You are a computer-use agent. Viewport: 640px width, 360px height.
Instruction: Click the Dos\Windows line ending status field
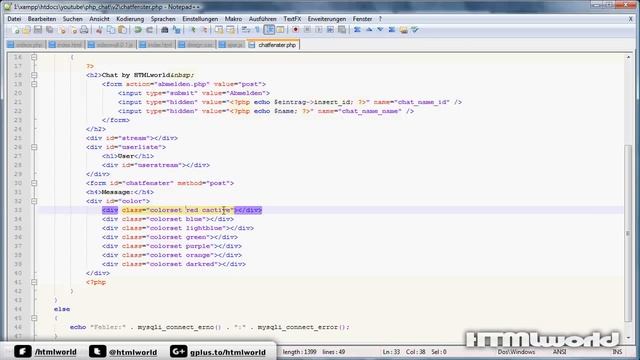(x=516, y=352)
